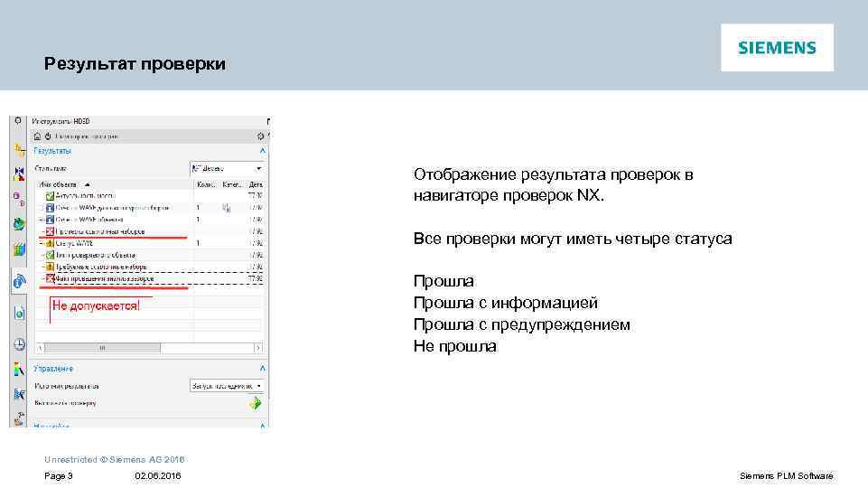This screenshot has height=488, width=868.
Task: Click the Инструменты HD3D panel title
Action: click(61, 121)
